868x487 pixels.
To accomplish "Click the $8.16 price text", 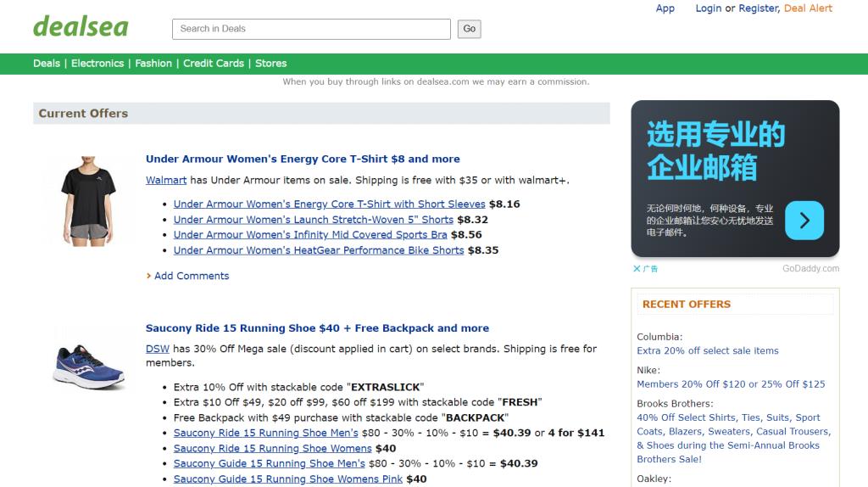I will coord(504,204).
